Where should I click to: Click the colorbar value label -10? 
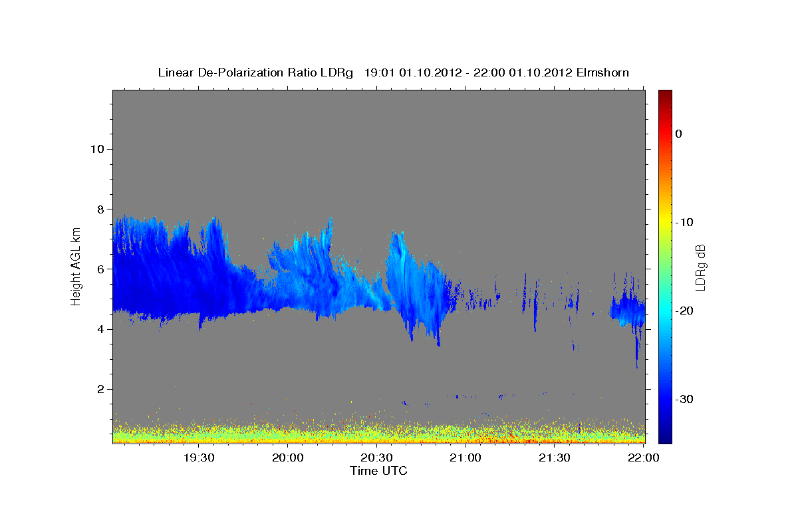pos(685,222)
